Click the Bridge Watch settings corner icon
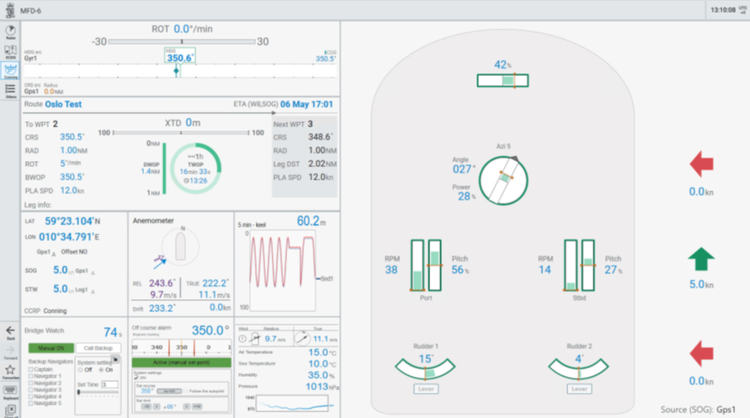Screen dimensions: 750x418 (115, 359)
